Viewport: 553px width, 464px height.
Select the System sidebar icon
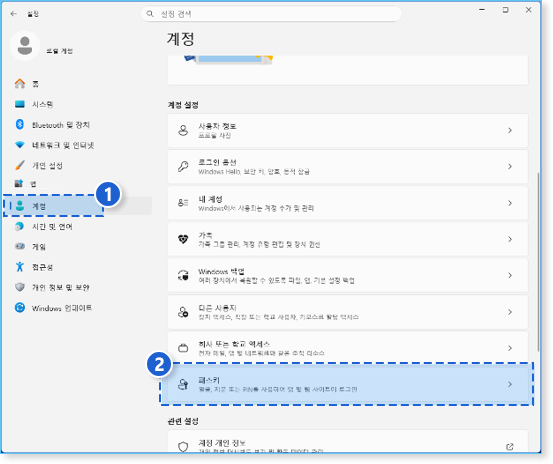tap(20, 104)
